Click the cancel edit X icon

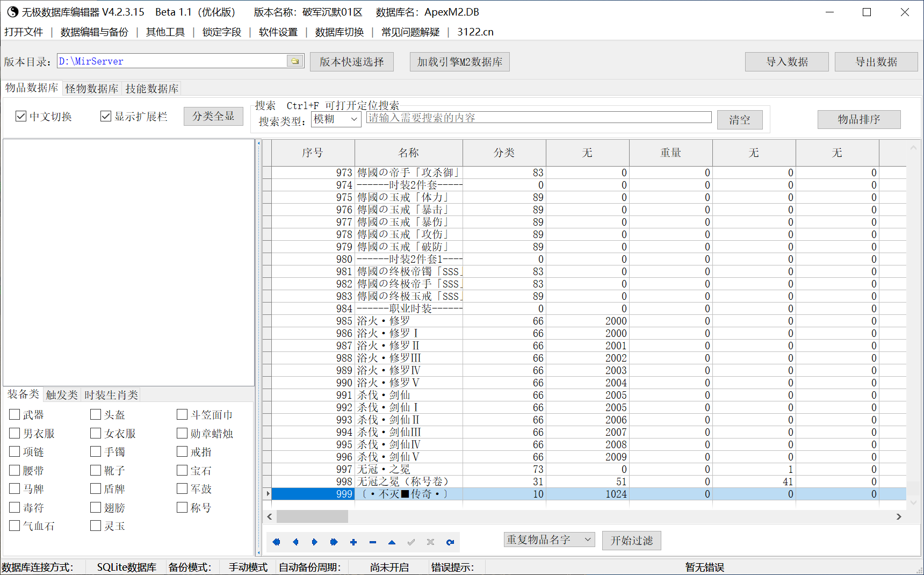(x=430, y=542)
